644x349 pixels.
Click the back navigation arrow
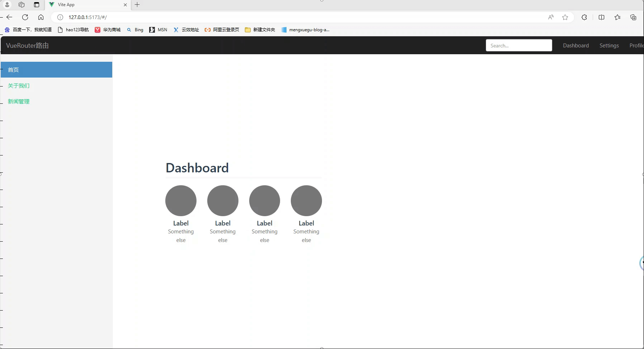9,17
